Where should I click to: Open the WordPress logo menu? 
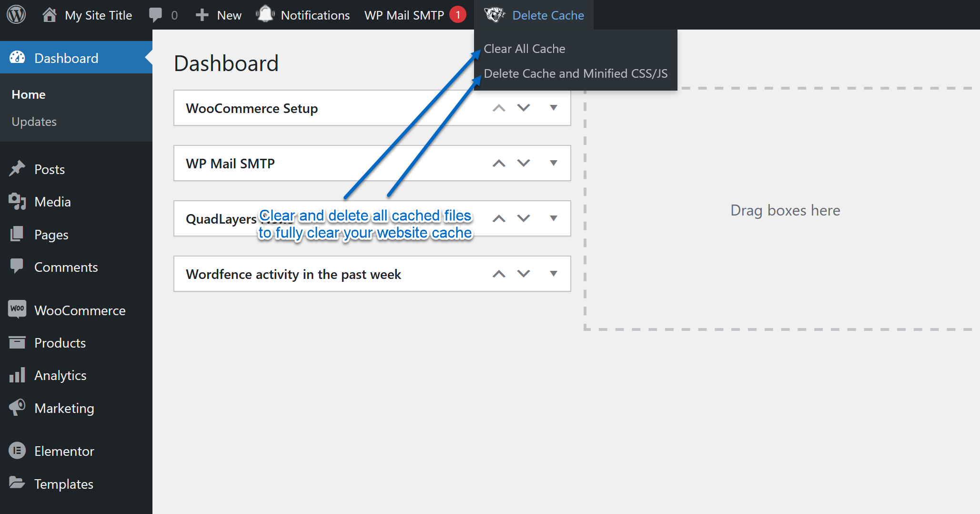tap(16, 15)
